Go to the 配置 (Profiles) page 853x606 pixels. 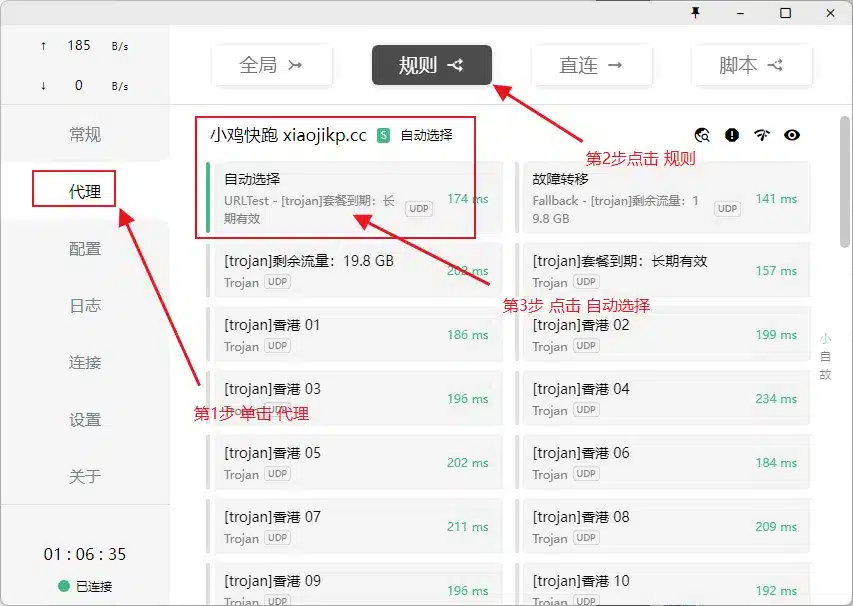pos(85,249)
